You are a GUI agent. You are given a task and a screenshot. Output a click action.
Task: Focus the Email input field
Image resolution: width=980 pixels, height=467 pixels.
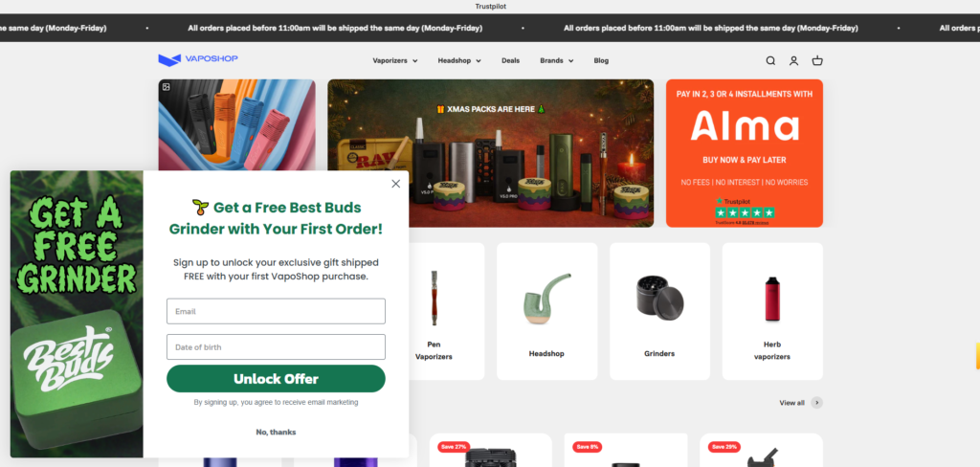276,311
